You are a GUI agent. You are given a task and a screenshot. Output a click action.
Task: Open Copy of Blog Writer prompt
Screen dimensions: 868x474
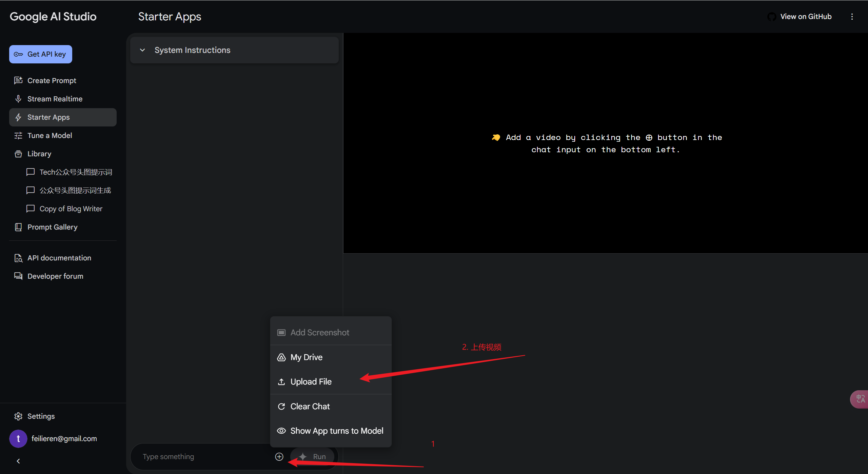(x=71, y=209)
